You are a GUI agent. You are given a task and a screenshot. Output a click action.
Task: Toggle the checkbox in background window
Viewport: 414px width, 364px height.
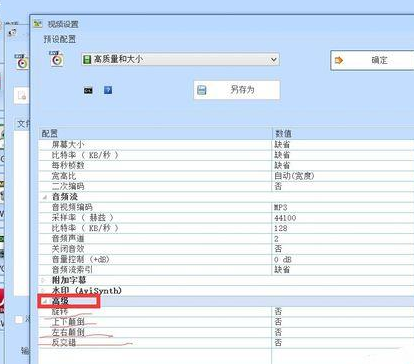click(19, 320)
